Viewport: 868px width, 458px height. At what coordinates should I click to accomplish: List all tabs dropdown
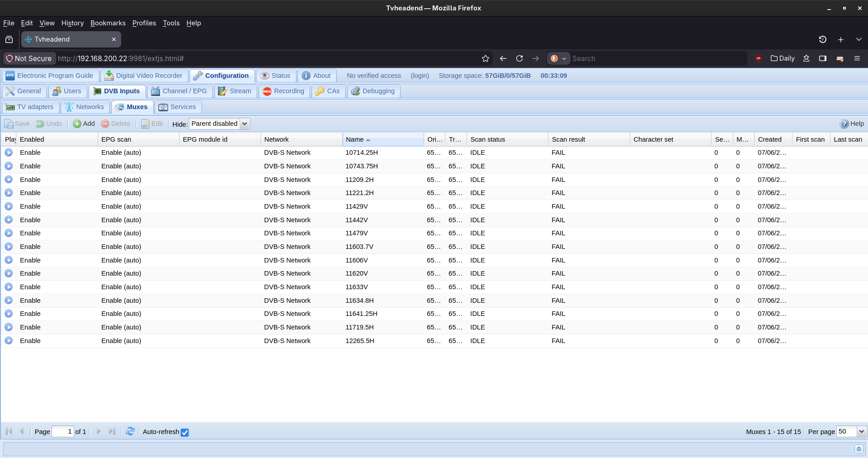(x=859, y=39)
